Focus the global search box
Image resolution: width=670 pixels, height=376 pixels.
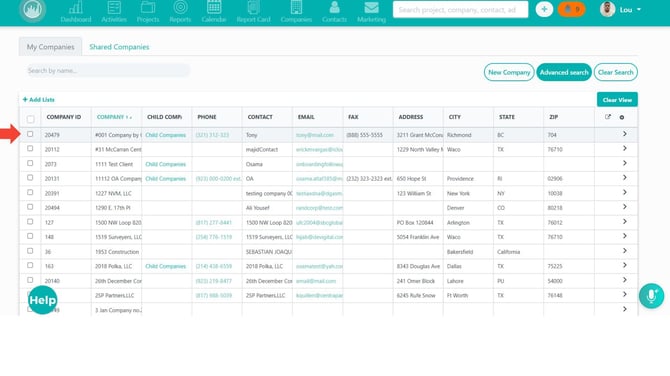click(460, 9)
